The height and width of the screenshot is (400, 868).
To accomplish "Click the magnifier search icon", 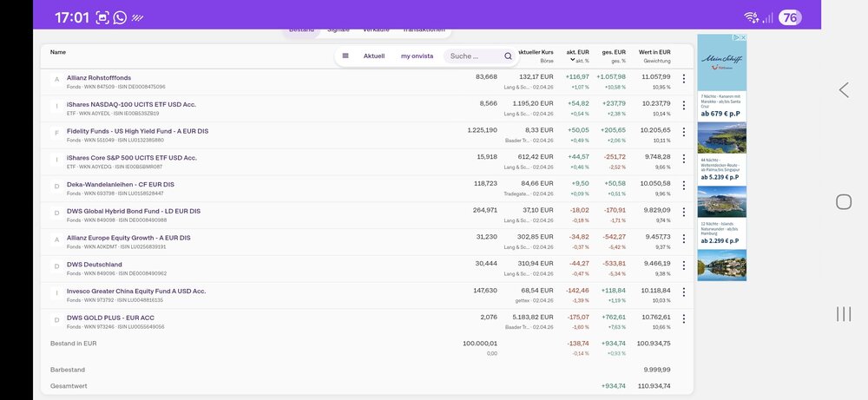I will pyautogui.click(x=508, y=56).
